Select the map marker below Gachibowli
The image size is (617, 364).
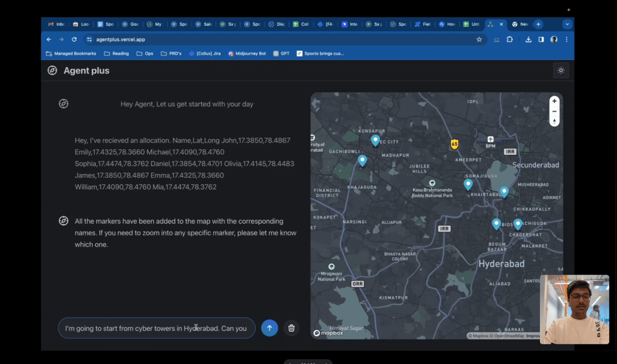coord(362,161)
